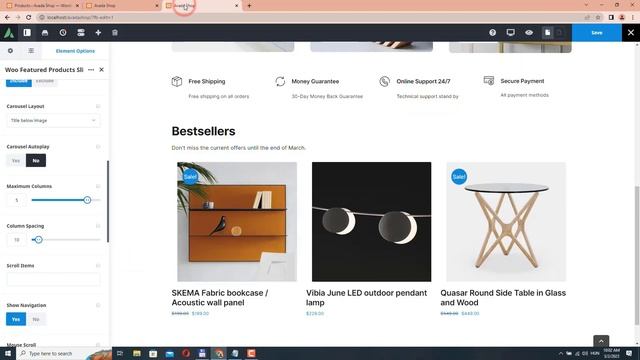The width and height of the screenshot is (640, 360).
Task: Click the Column Spacing value field
Action: (x=17, y=240)
